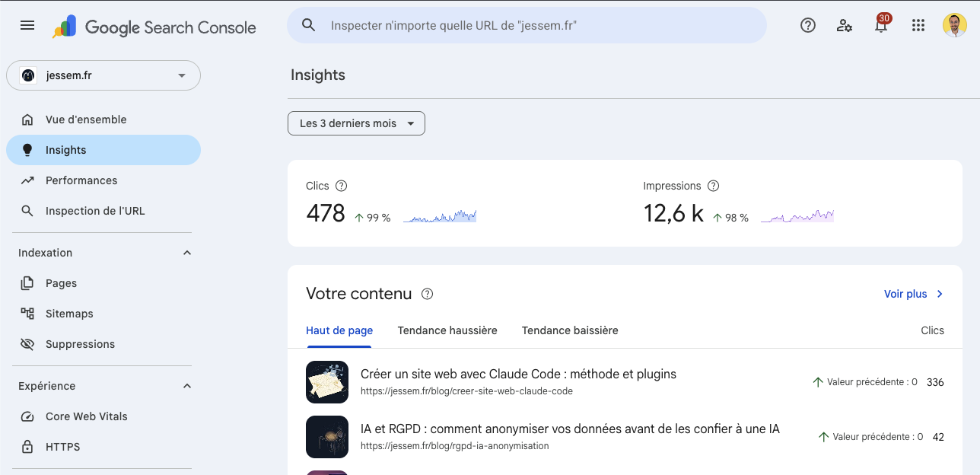Open the help question mark icon

point(808,25)
